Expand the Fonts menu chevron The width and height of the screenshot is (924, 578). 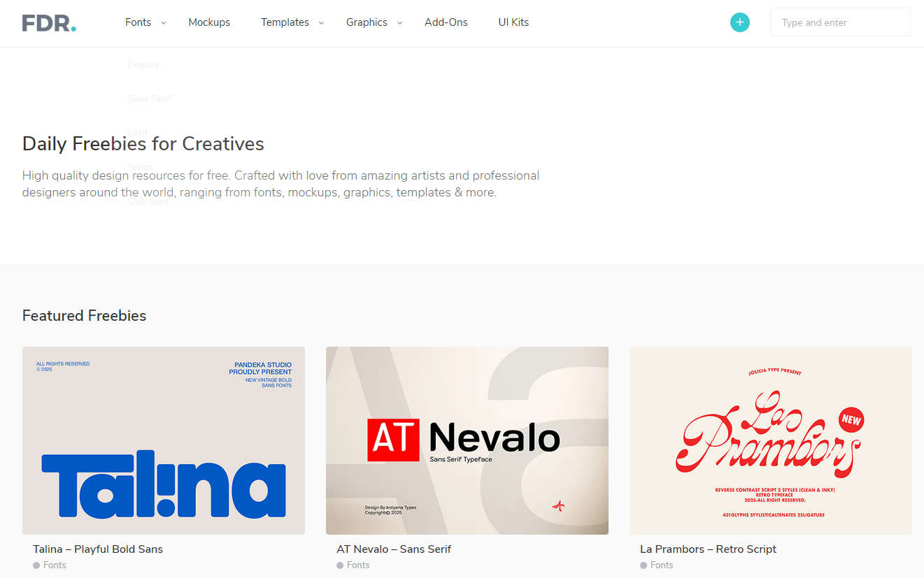163,23
